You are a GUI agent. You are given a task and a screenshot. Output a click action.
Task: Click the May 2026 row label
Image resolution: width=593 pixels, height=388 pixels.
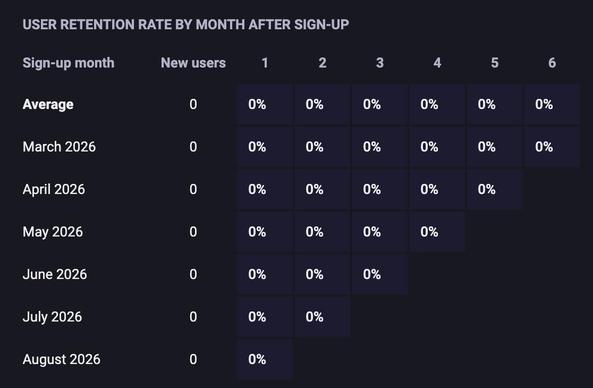click(53, 232)
